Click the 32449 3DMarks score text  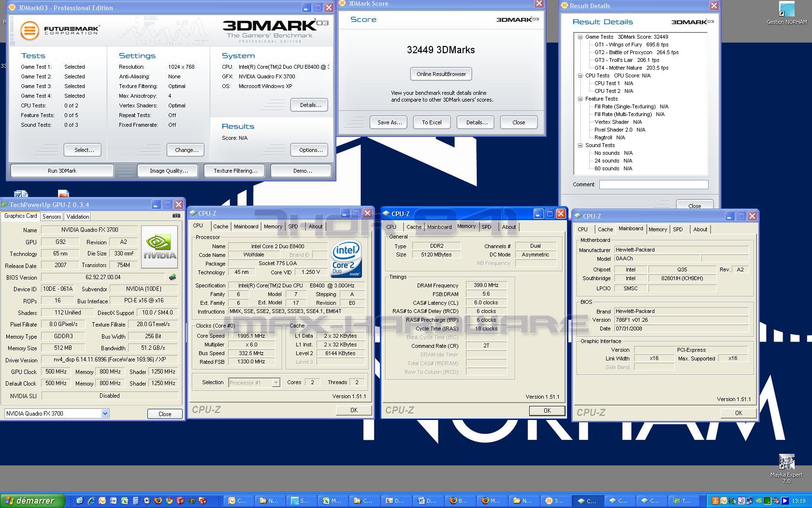click(x=441, y=50)
